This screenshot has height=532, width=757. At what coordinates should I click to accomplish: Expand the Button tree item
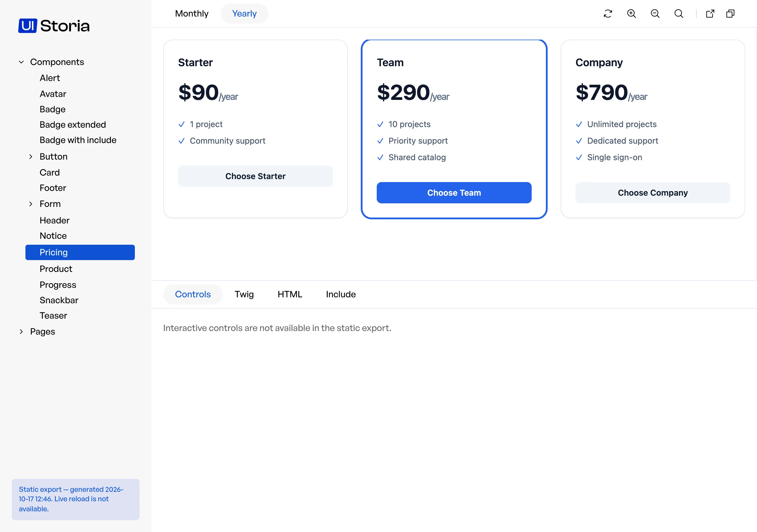tap(31, 157)
